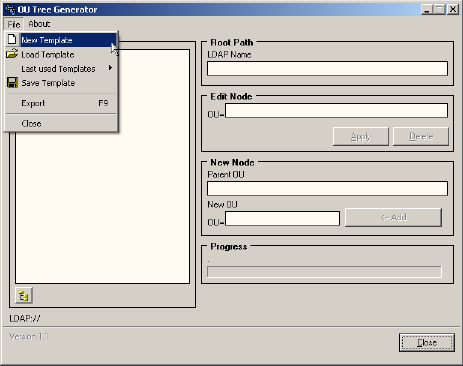The image size is (463, 366).
Task: Click the tree icon button below the tree pane
Action: [x=24, y=295]
